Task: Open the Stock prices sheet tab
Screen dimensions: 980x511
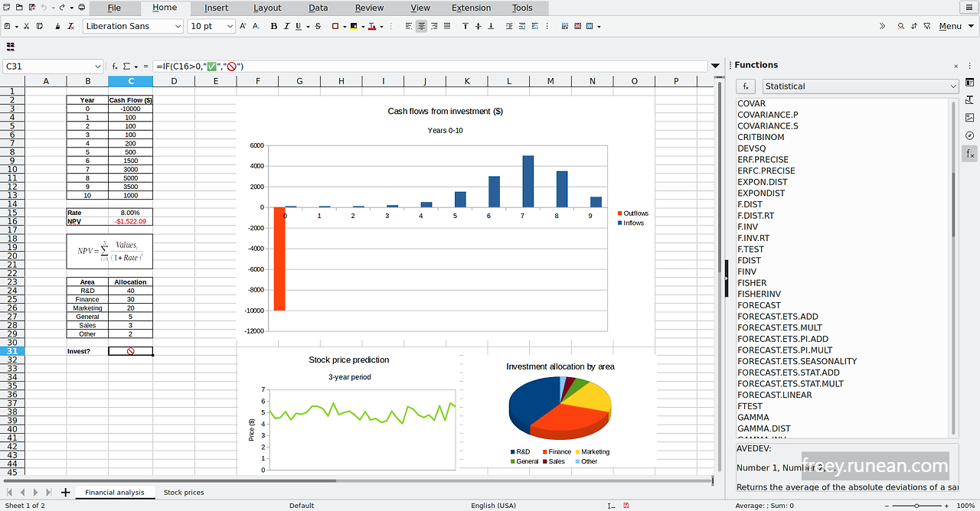Action: point(183,492)
